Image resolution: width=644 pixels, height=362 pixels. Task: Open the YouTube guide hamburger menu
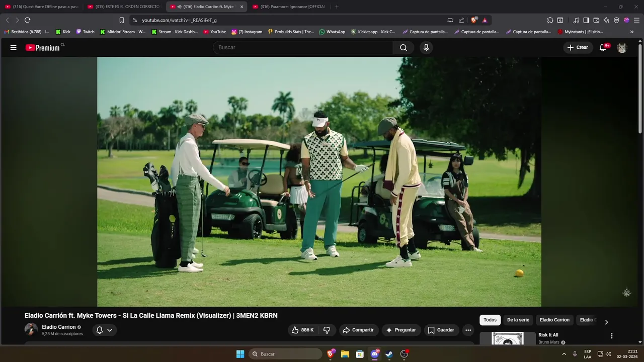pos(14,47)
